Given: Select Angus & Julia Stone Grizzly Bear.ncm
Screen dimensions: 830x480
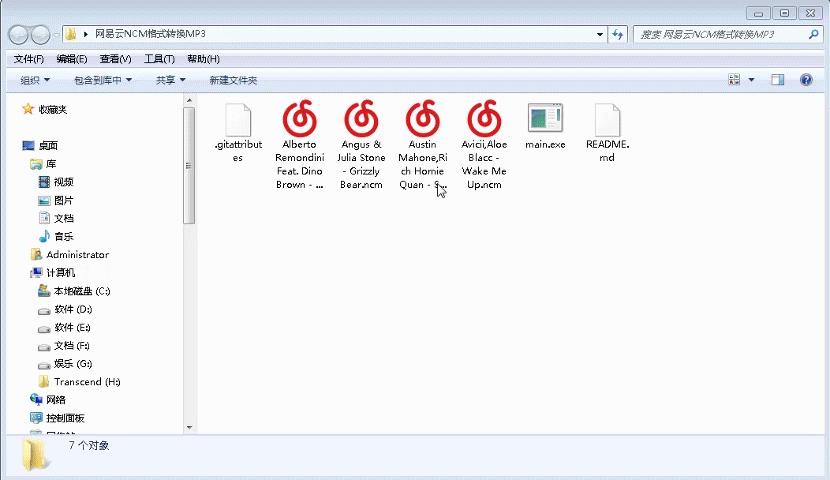Looking at the screenshot, I should (360, 121).
